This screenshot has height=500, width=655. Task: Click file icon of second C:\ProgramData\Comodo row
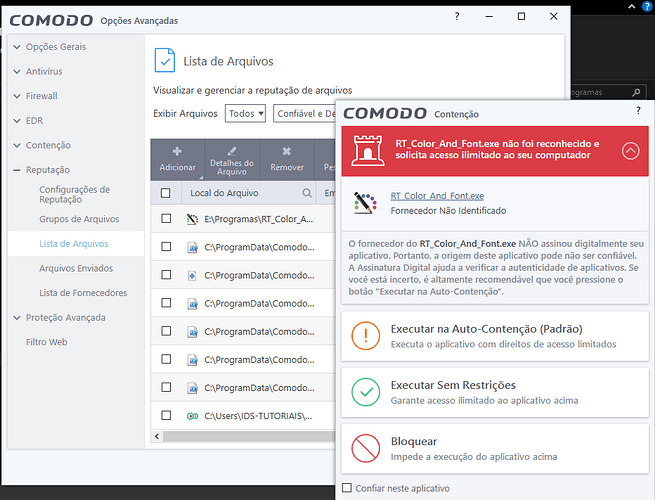tap(192, 276)
